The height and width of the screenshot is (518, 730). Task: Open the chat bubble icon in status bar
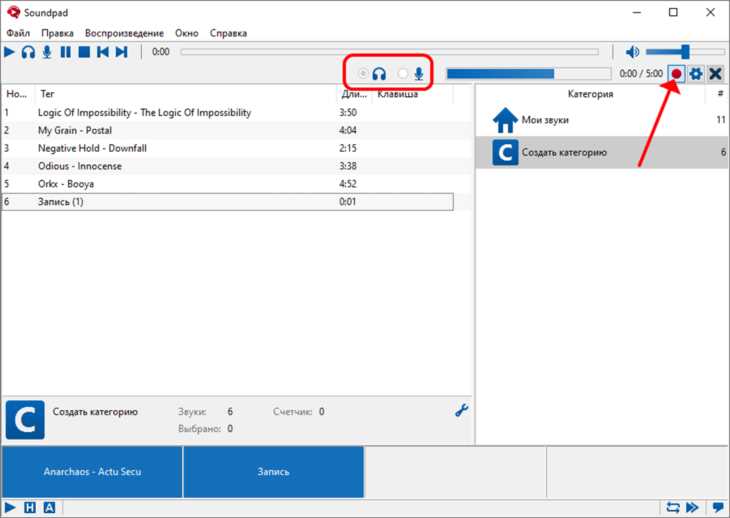718,508
